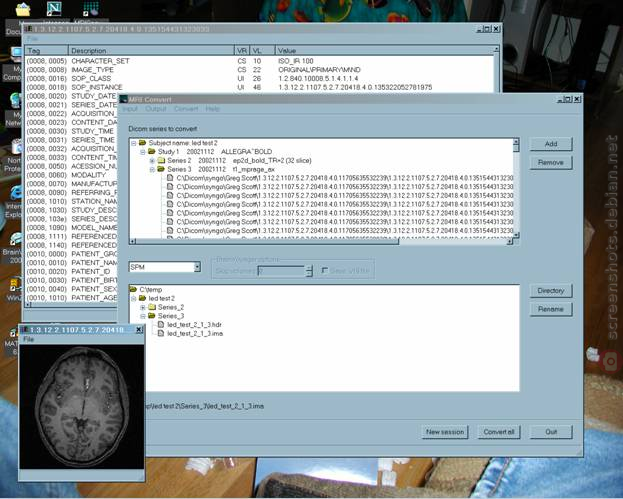Screen dimensions: 623x499
Task: Open the desktop folder icon at top left
Action: pos(23,9)
